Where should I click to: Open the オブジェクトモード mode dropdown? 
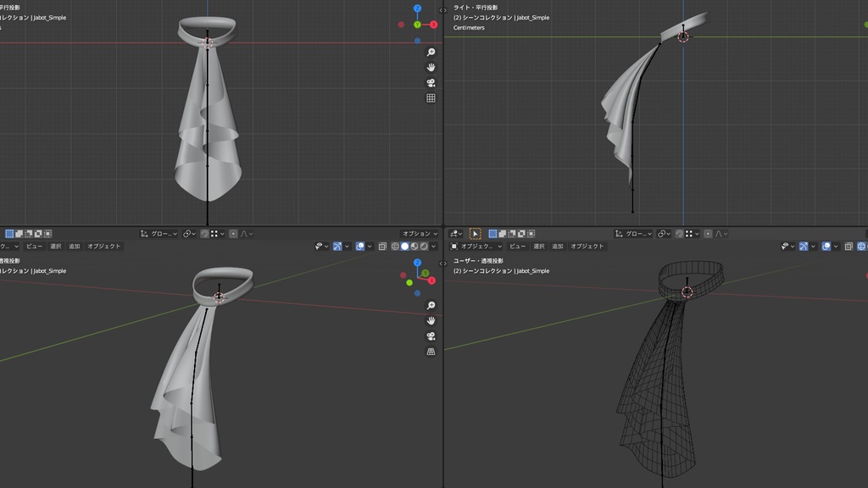(477, 247)
